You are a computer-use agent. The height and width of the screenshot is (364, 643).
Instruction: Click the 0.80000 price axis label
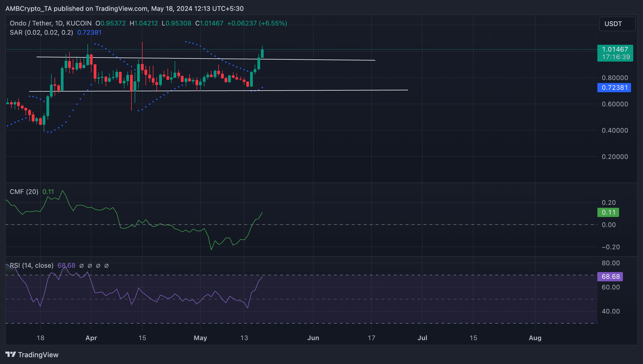(x=615, y=78)
